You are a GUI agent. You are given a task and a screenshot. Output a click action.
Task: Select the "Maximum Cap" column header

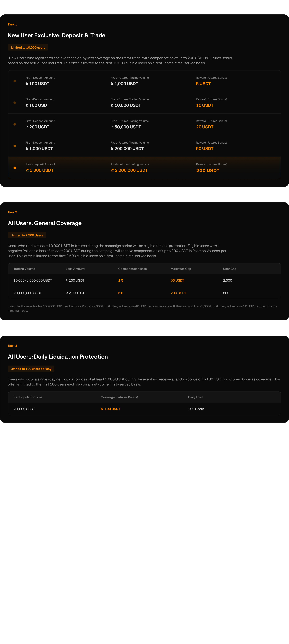[181, 269]
